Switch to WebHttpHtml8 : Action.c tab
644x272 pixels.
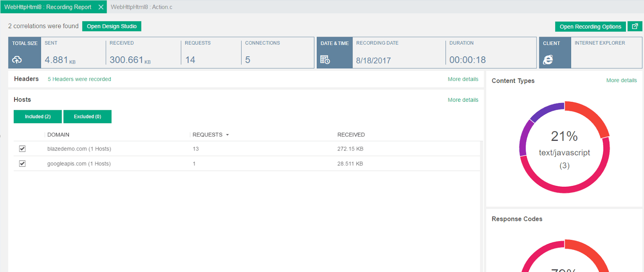click(142, 7)
